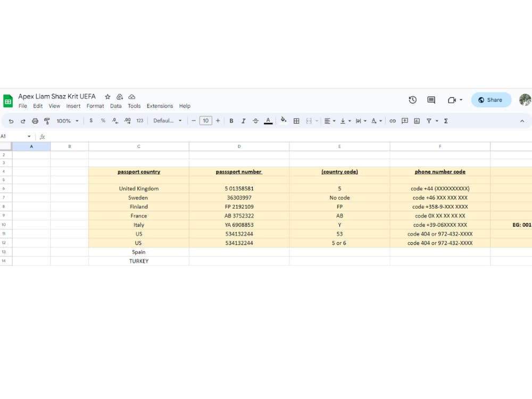This screenshot has width=532, height=399.
Task: Toggle italic formatting
Action: tap(243, 121)
